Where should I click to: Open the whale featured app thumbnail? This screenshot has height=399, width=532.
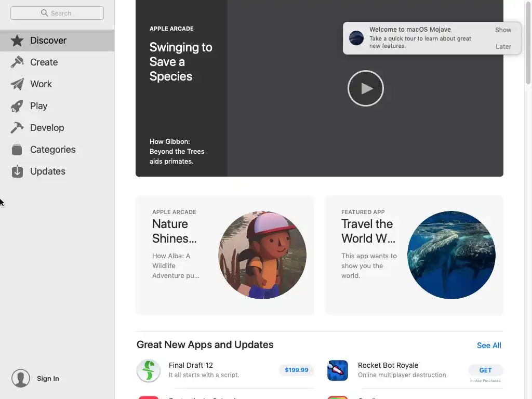[451, 255]
